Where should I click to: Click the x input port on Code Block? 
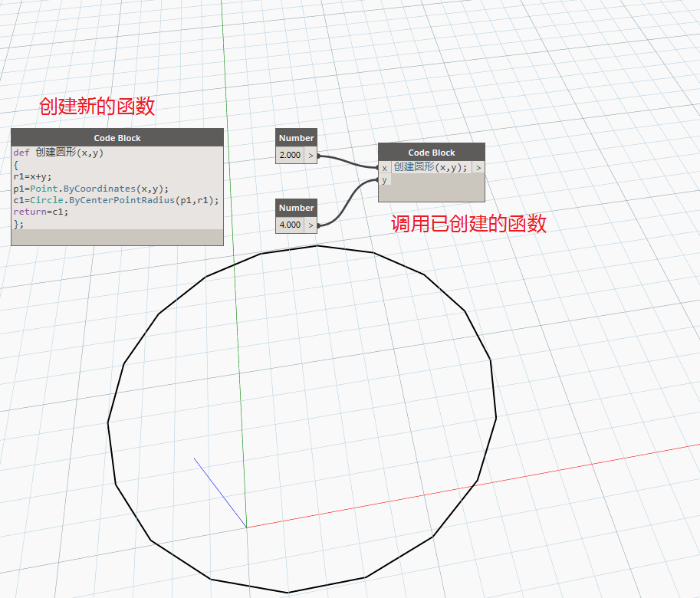(384, 168)
